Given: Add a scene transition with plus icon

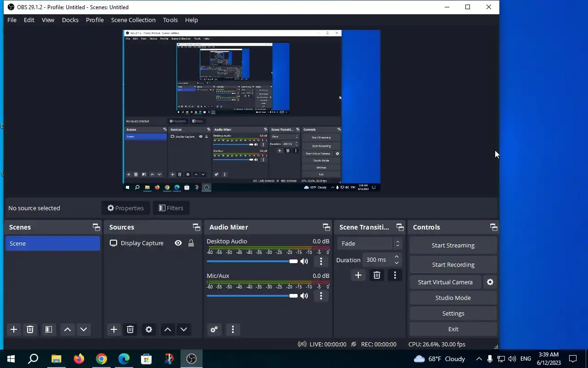Looking at the screenshot, I should tap(358, 275).
